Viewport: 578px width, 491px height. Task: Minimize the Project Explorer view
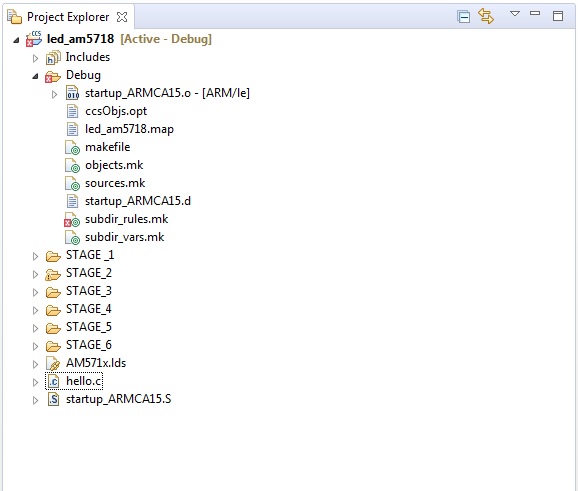[x=535, y=13]
